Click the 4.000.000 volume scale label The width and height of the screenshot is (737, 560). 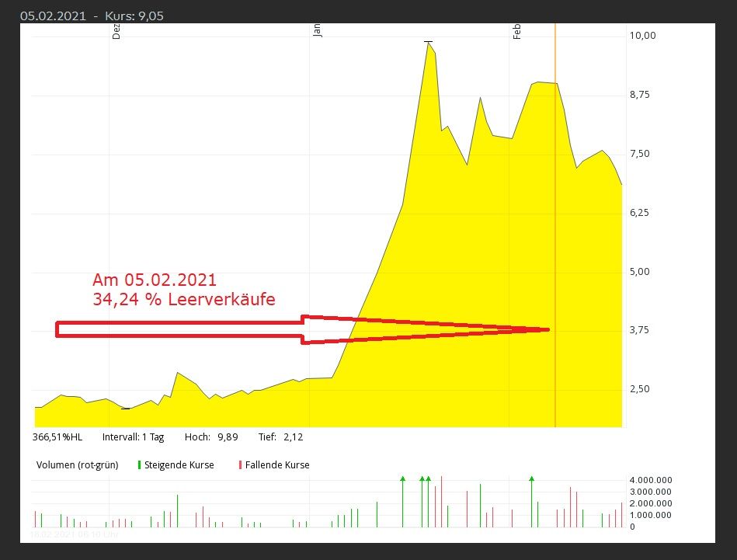(x=651, y=480)
